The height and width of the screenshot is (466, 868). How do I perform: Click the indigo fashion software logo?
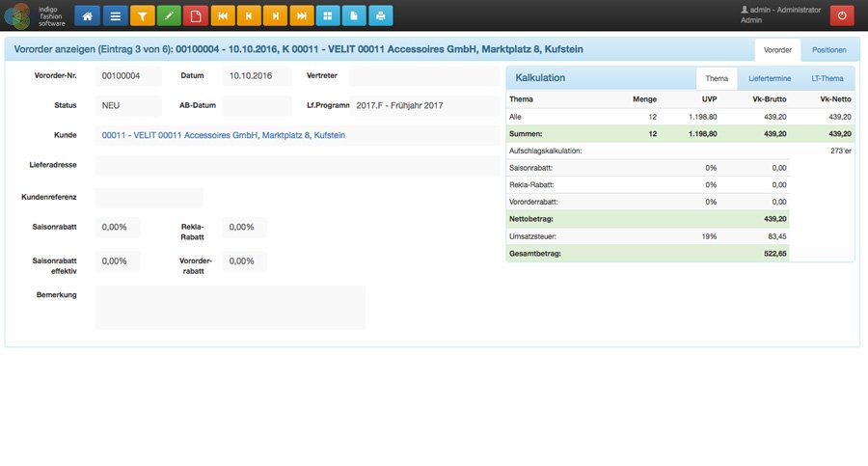pyautogui.click(x=35, y=15)
